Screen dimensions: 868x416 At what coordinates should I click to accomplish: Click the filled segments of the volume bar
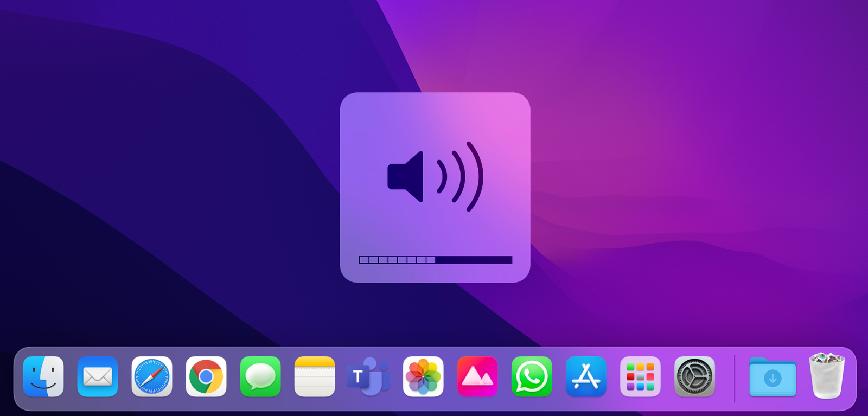[397, 260]
